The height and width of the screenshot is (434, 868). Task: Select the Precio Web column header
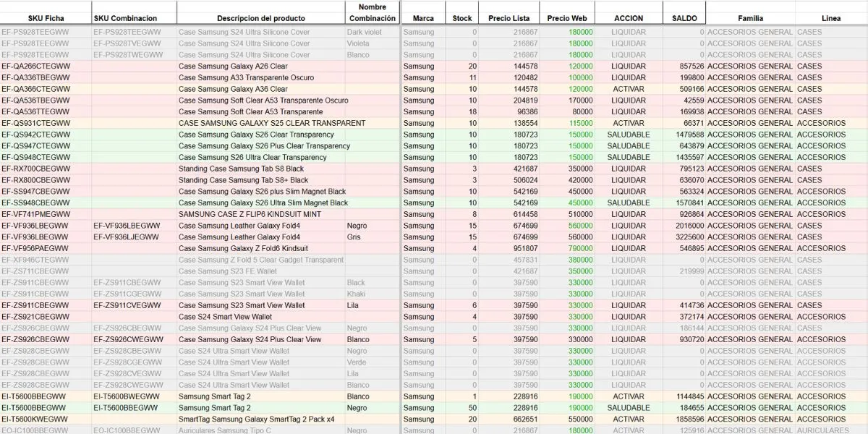click(568, 18)
